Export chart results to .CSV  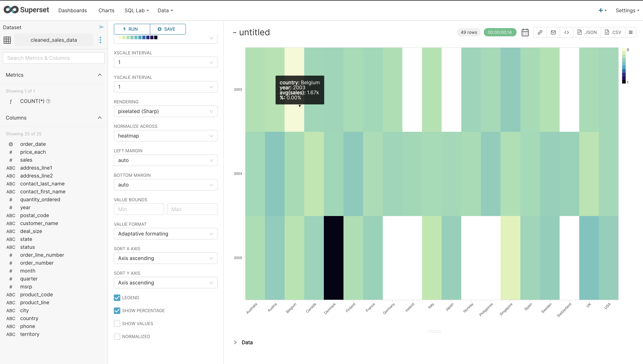[613, 32]
